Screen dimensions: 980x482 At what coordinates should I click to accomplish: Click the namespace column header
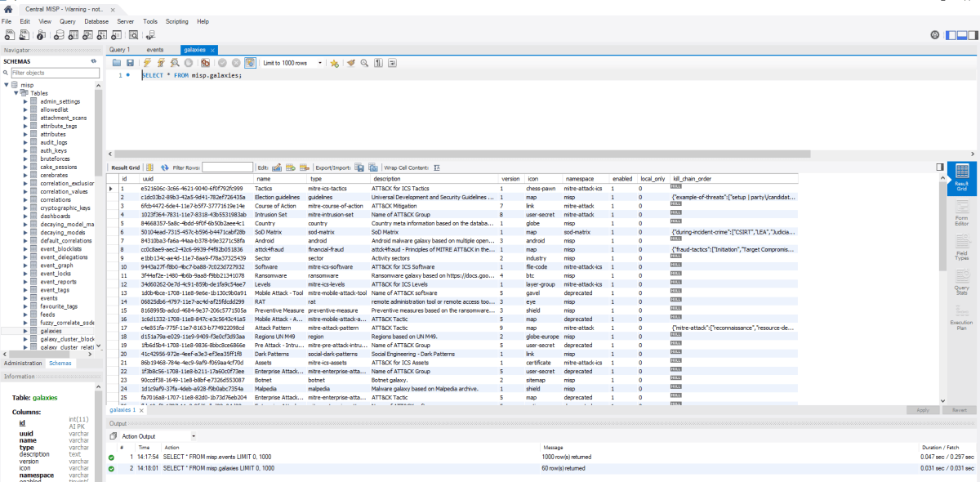(586, 178)
